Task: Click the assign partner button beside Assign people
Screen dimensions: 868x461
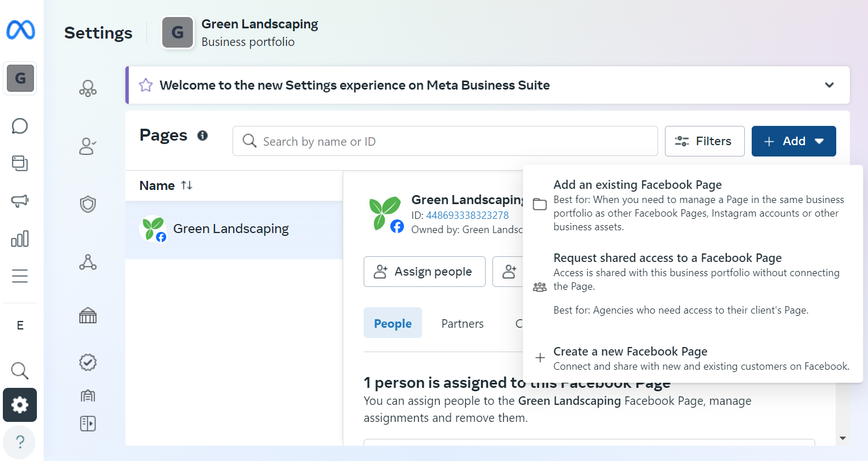Action: (x=508, y=272)
